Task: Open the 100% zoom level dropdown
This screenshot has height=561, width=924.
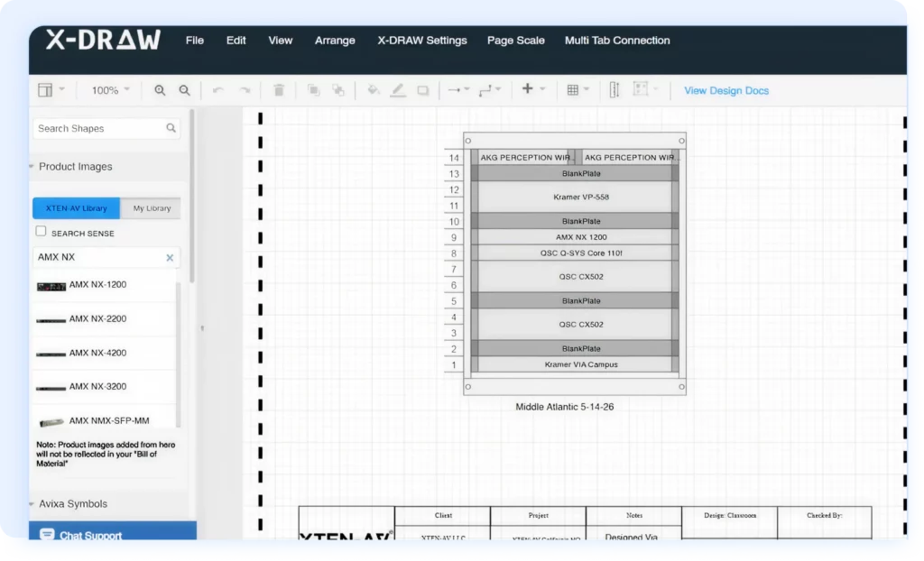Action: pyautogui.click(x=110, y=90)
